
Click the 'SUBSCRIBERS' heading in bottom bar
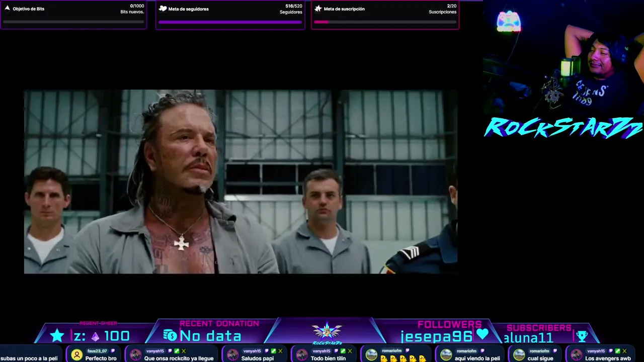pyautogui.click(x=539, y=328)
